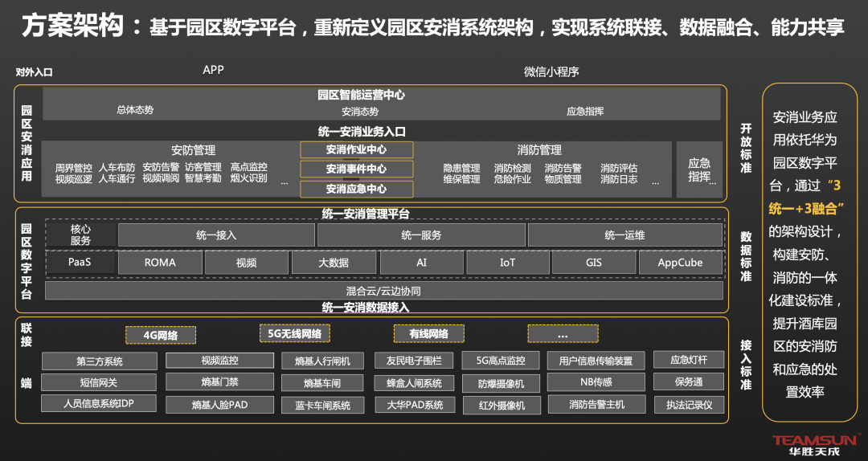Select the 安消事件中心 box
Image resolution: width=868 pixels, height=461 pixels.
point(356,169)
